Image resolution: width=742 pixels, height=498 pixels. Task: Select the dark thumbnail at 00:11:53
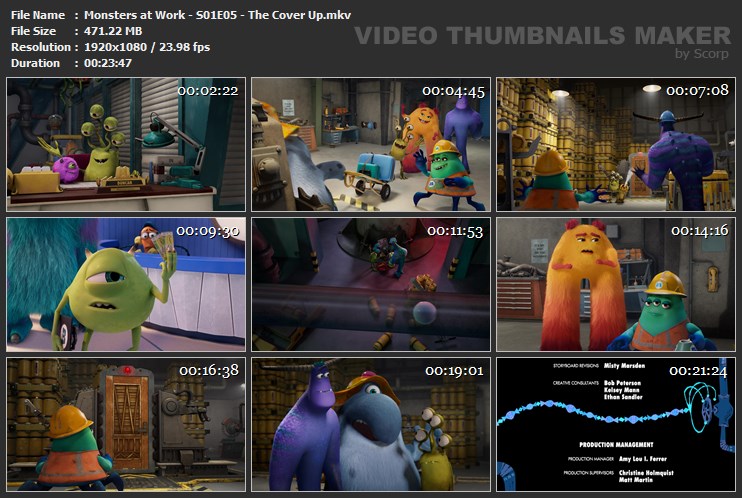[371, 285]
